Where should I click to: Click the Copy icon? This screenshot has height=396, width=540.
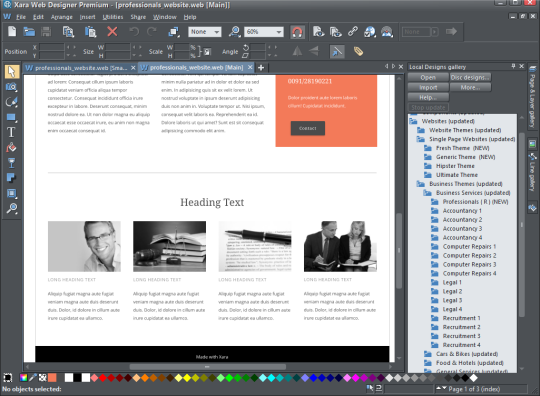pyautogui.click(x=68, y=32)
